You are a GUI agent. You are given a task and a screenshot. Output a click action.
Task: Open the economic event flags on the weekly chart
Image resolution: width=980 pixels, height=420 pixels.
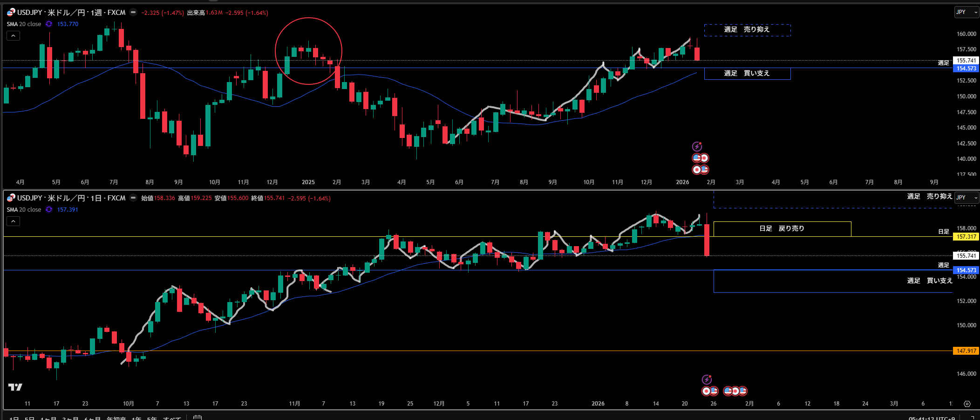pos(700,158)
